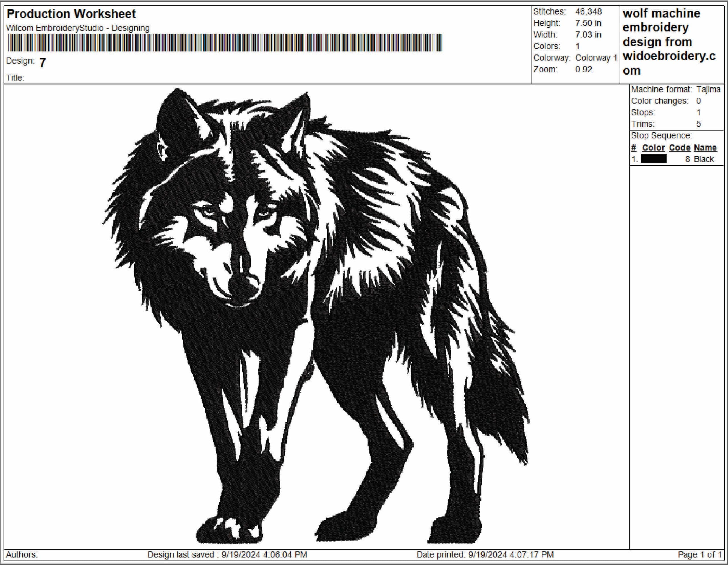Click the Stitches: label
Image resolution: width=728 pixels, height=565 pixels.
tap(549, 12)
